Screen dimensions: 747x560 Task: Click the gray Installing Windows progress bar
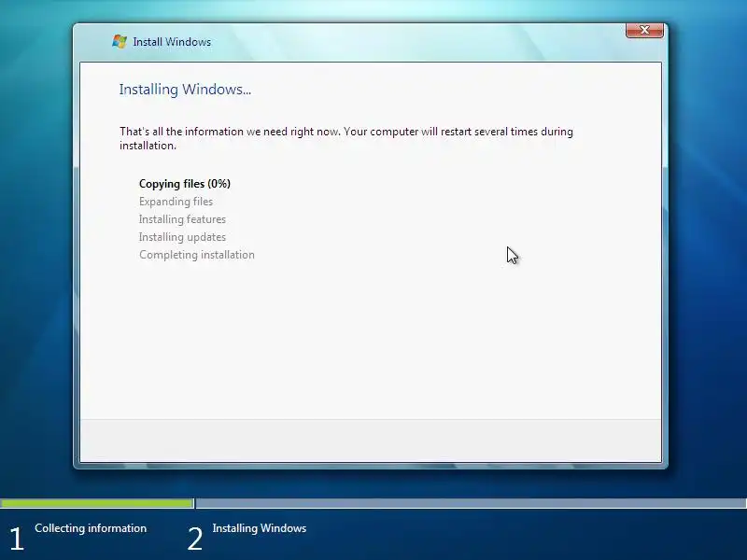472,503
